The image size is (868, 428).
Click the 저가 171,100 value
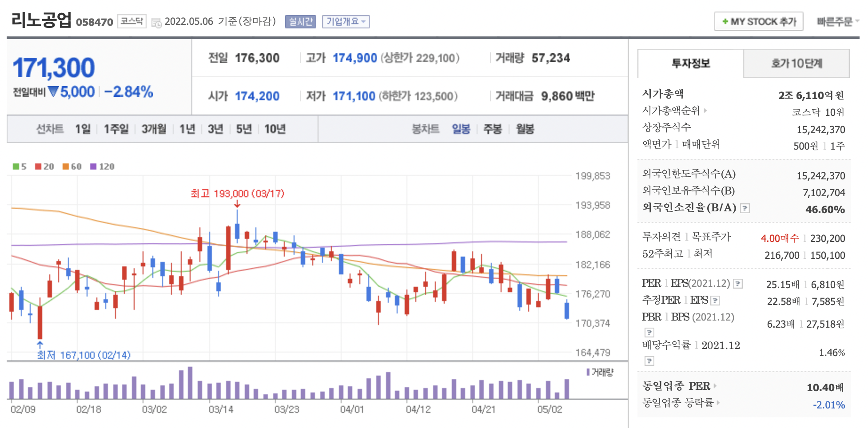(x=354, y=96)
